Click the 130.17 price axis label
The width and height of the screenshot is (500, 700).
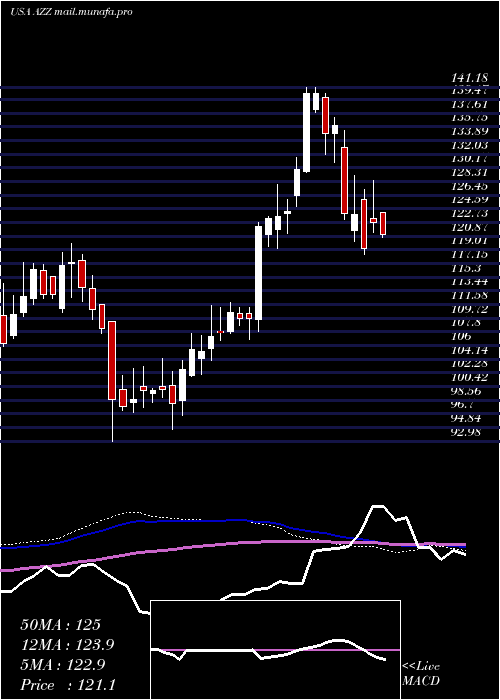470,158
